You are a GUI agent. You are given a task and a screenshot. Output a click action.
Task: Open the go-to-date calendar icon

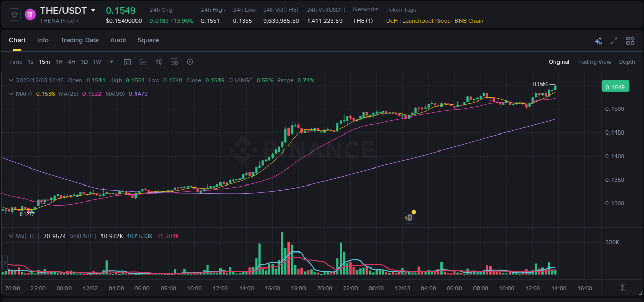tap(127, 62)
